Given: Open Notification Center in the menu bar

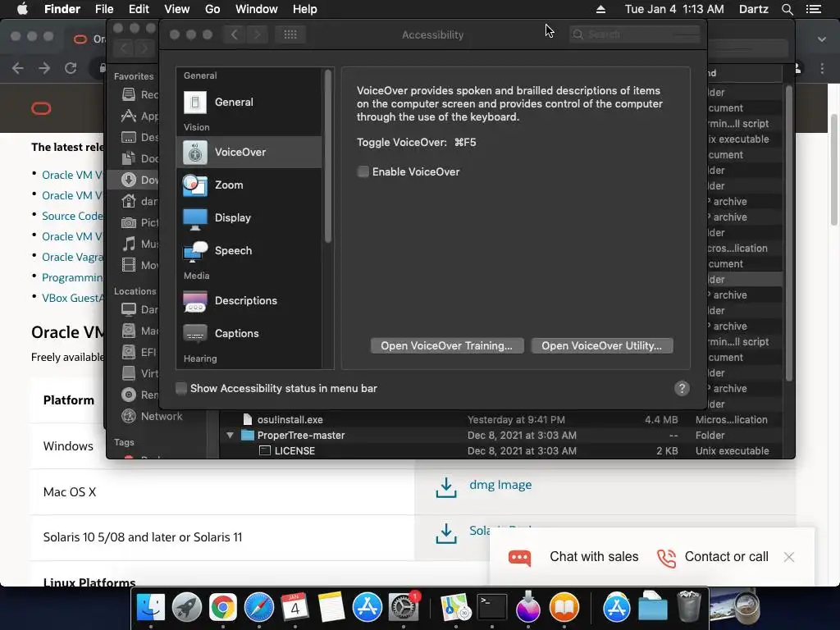Looking at the screenshot, I should (x=814, y=9).
